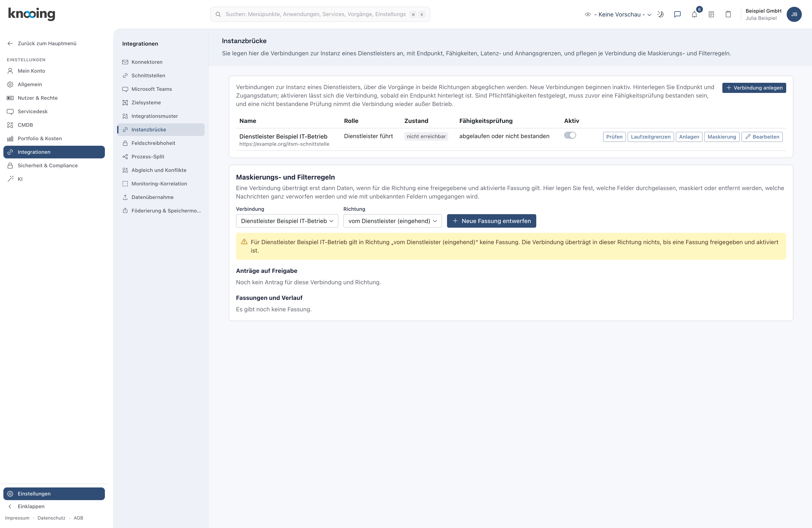Open the chat bubble icon in header

pos(677,14)
